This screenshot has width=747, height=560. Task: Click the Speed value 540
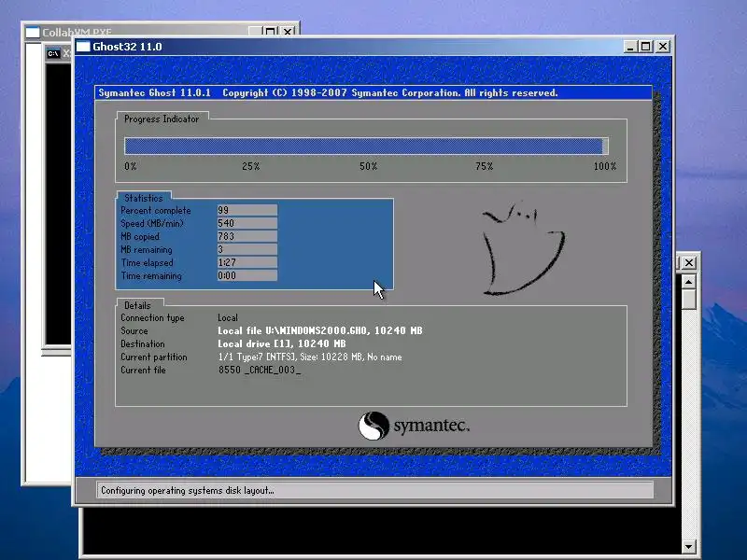247,223
